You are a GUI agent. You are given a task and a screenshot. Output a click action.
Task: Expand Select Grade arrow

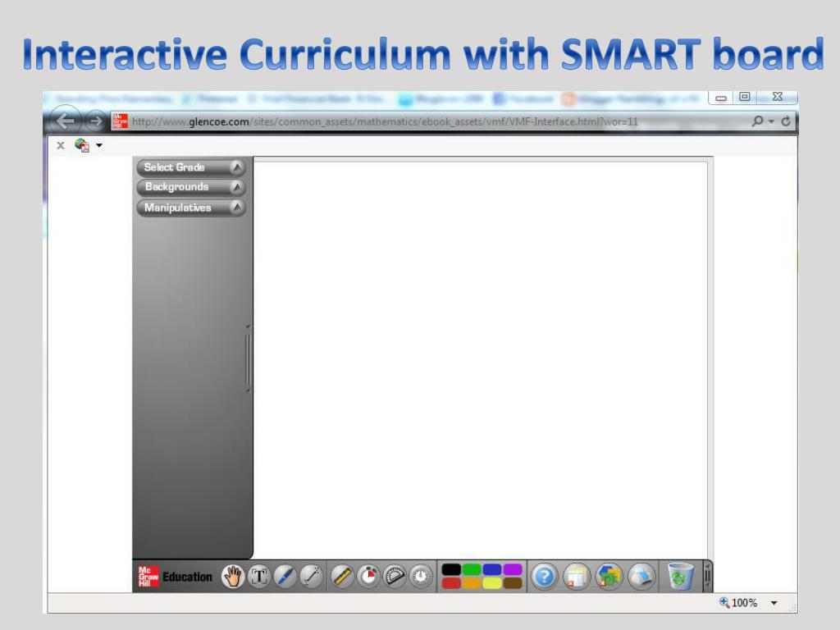[236, 167]
